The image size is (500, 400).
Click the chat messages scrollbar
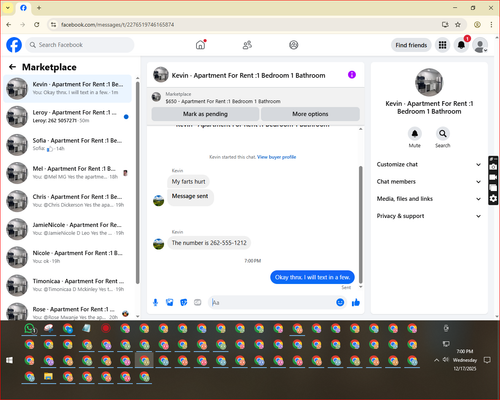point(360,225)
